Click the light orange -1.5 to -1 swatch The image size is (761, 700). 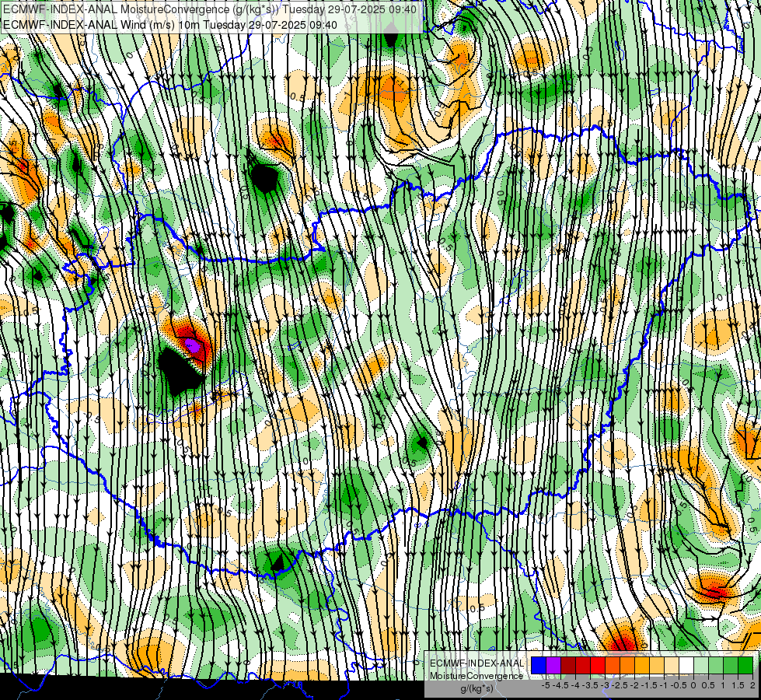coord(657,665)
